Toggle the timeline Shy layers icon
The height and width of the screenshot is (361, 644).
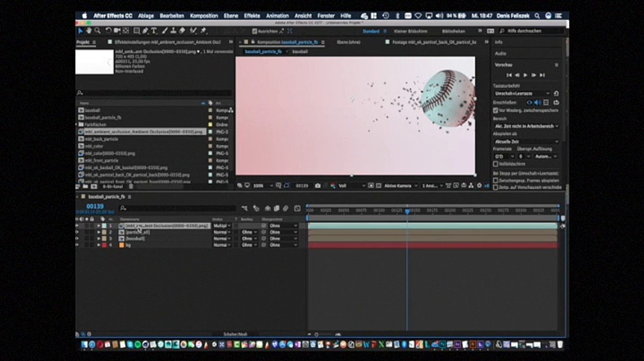point(268,208)
